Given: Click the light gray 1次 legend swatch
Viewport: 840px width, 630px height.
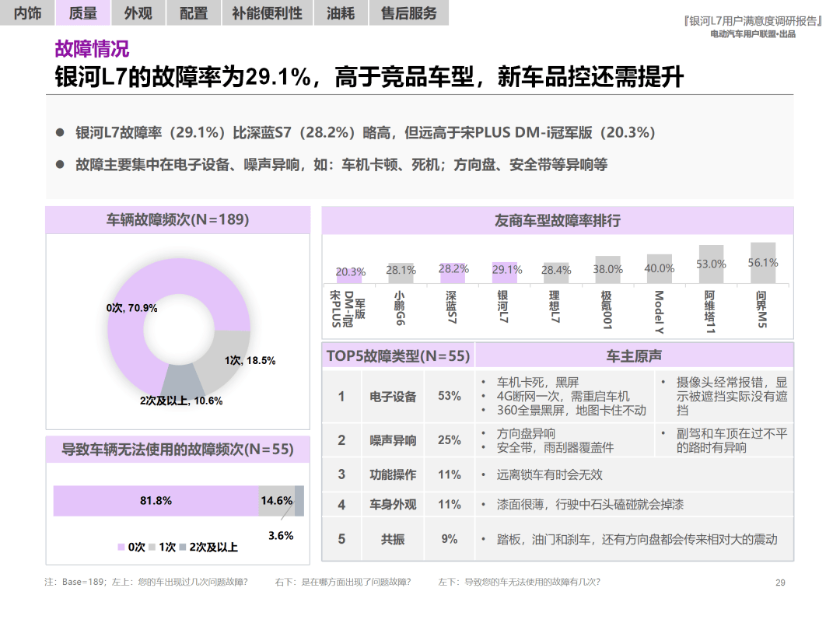Looking at the screenshot, I should pos(152,547).
